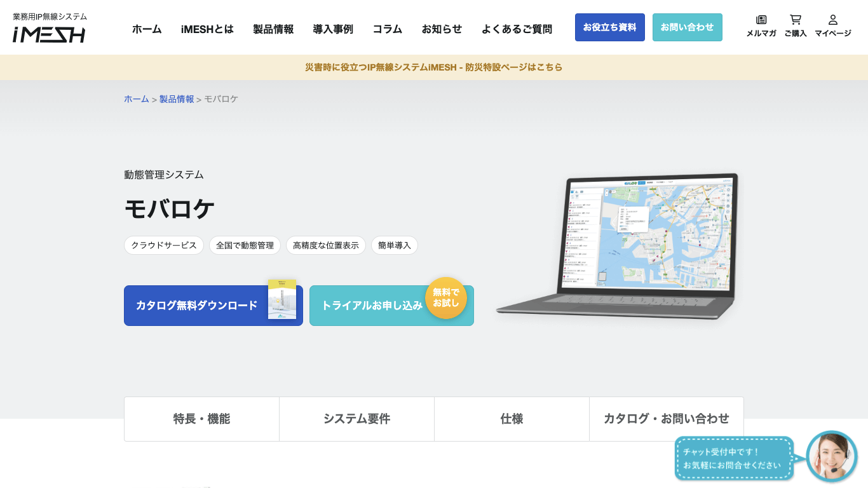Open 導入事例 in the navigation bar
Screen dimensions: 868x488
point(333,28)
